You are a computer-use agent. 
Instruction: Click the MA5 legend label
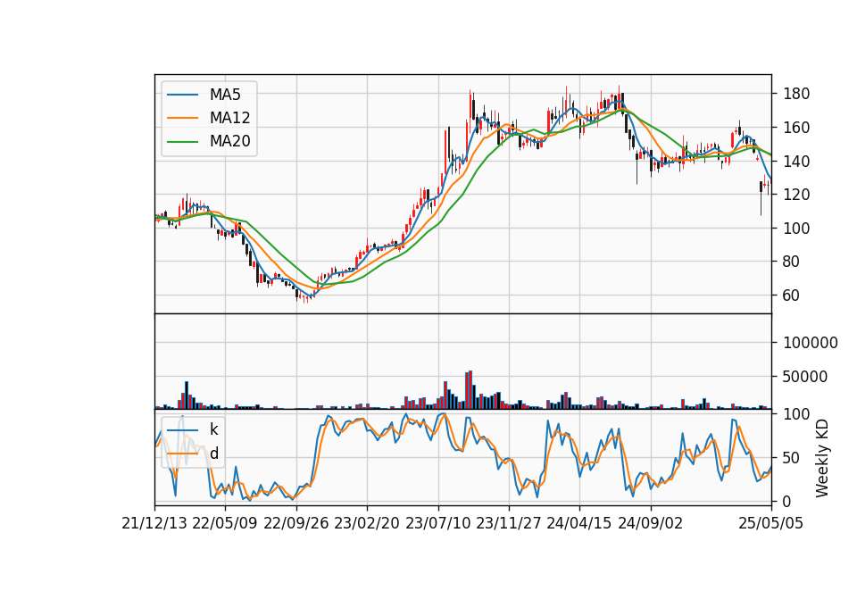click(225, 95)
